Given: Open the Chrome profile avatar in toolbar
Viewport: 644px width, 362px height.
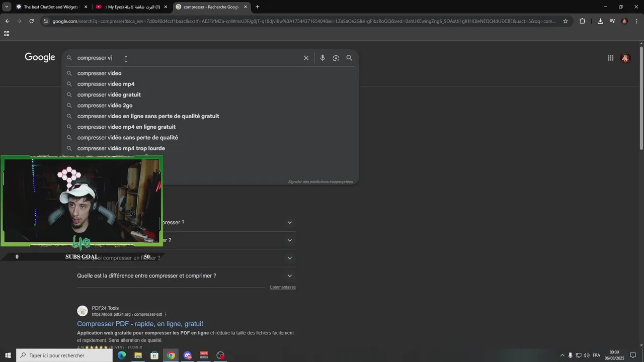Looking at the screenshot, I should 624,21.
